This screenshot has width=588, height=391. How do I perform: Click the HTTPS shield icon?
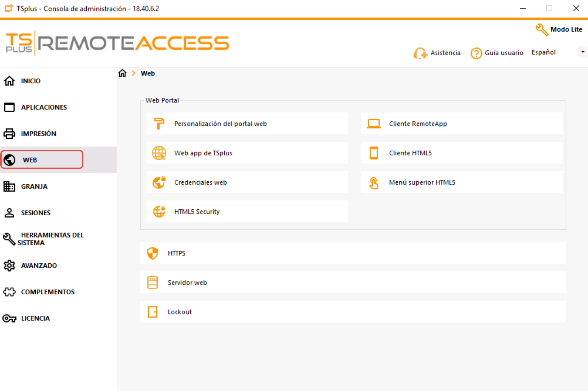(153, 253)
